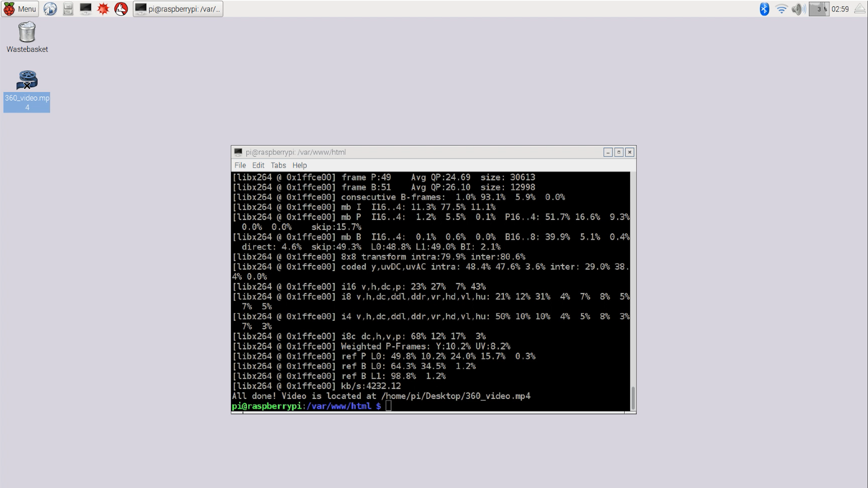Open the terminal File menu
Screen dimensions: 868x488
coord(240,165)
